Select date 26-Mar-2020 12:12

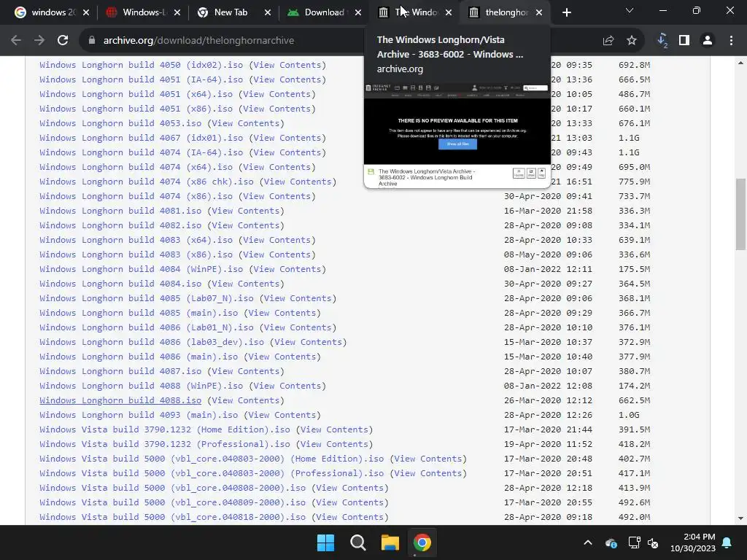[x=549, y=400]
